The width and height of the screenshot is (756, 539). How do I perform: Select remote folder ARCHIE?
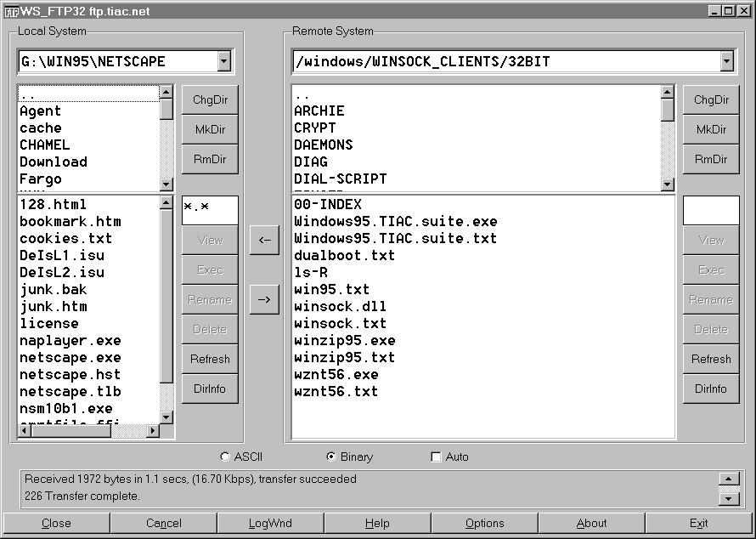[x=477, y=111]
